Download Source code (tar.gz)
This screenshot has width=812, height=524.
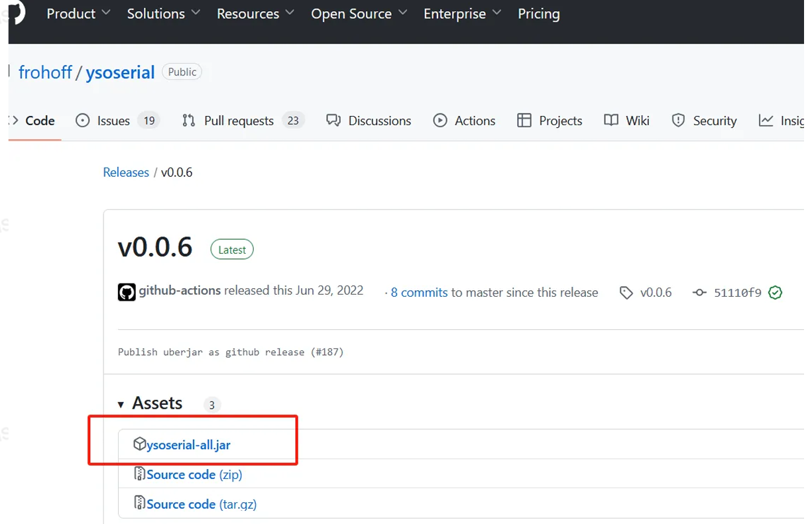202,505
